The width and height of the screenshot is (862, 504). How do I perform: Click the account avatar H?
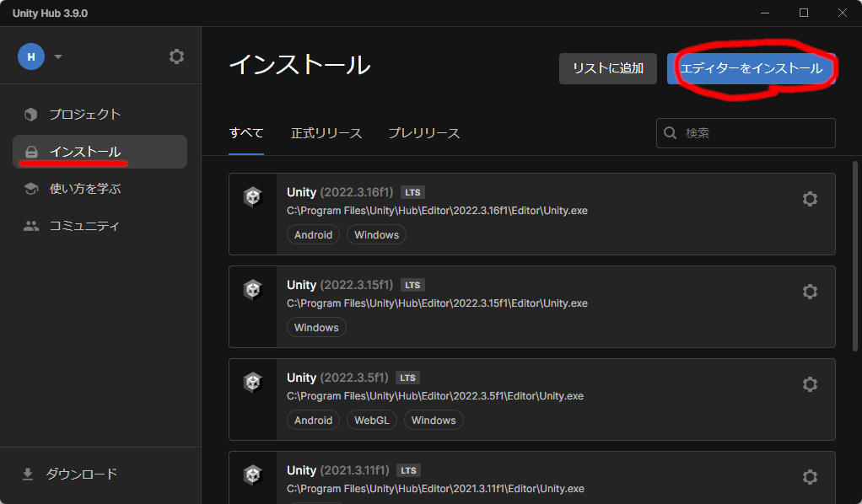coord(31,56)
